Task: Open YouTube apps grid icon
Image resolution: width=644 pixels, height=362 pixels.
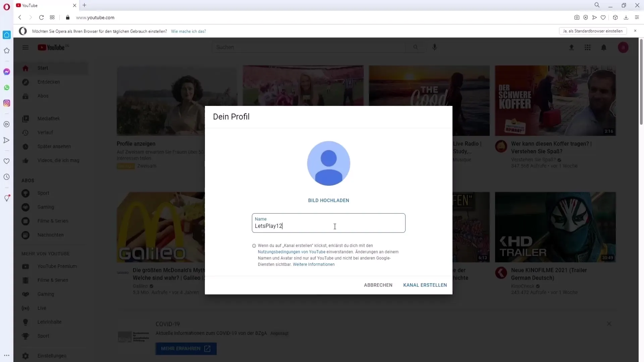Action: coord(588,48)
